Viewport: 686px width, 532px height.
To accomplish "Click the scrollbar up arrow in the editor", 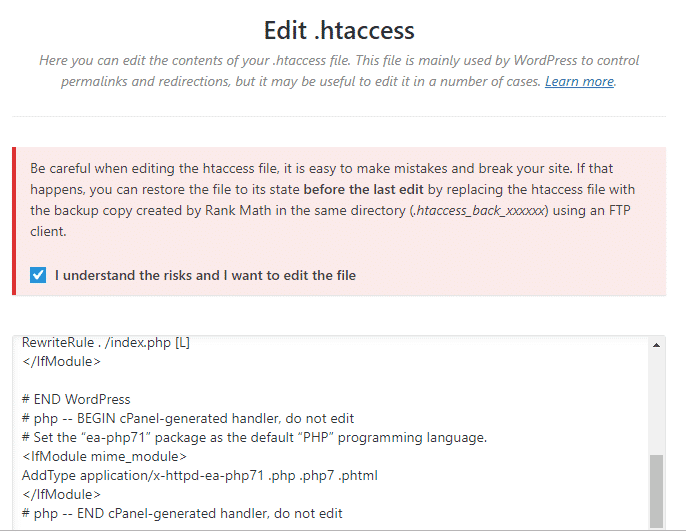I will [x=656, y=345].
